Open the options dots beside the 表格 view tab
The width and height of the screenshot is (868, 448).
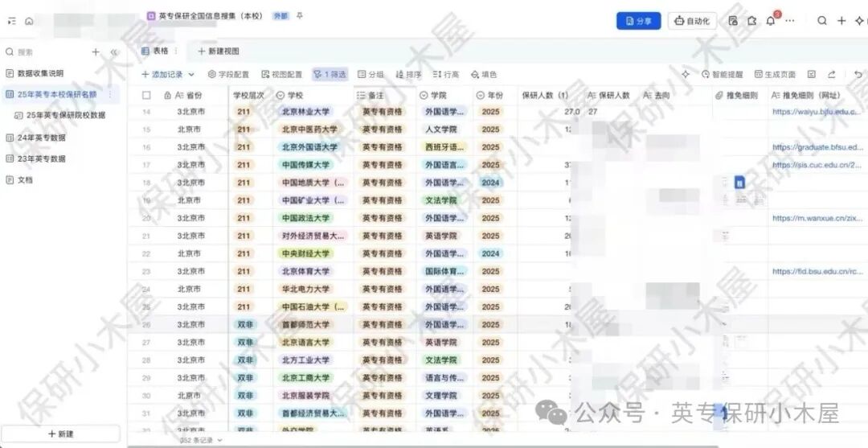(x=176, y=51)
